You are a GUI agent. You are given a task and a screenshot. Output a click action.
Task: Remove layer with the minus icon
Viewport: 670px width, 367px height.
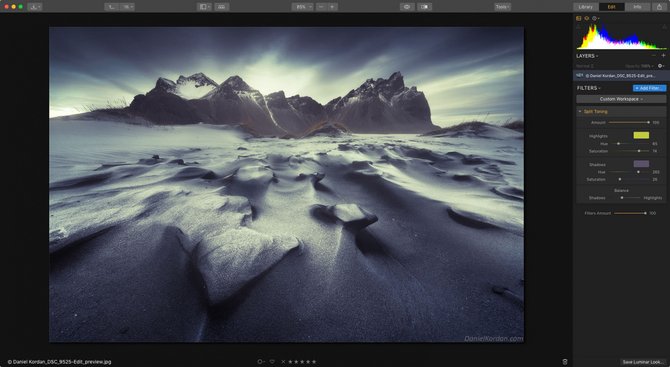[654, 56]
